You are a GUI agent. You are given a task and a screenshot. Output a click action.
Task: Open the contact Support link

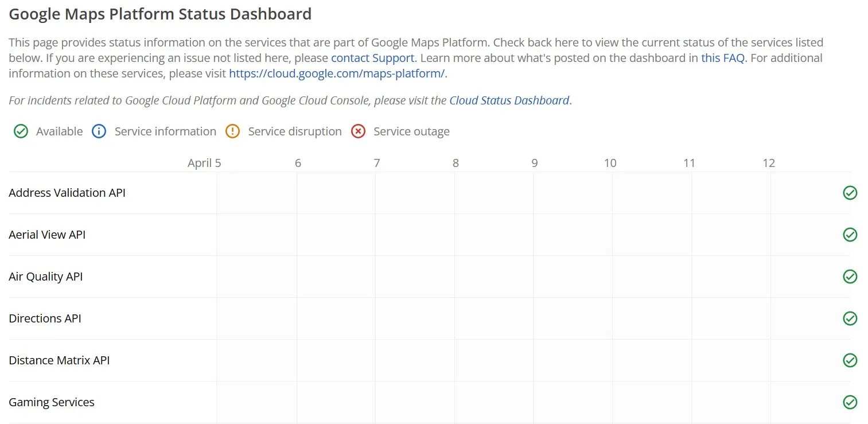point(372,57)
